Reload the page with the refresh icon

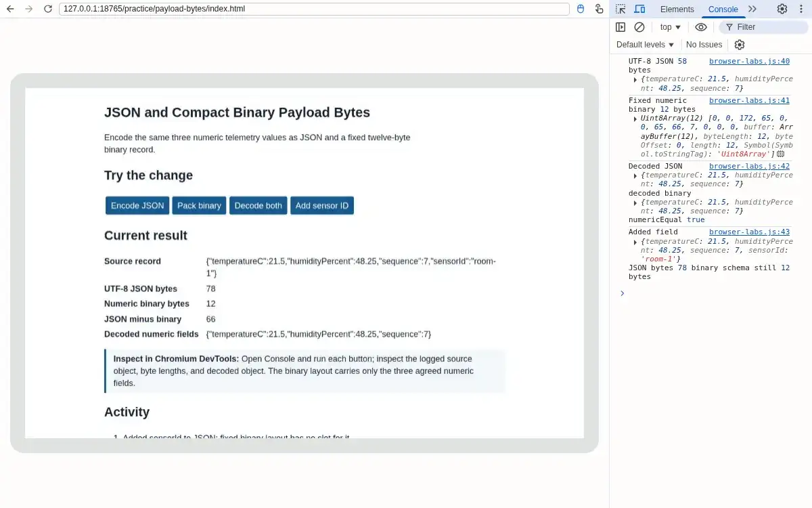[x=47, y=9]
